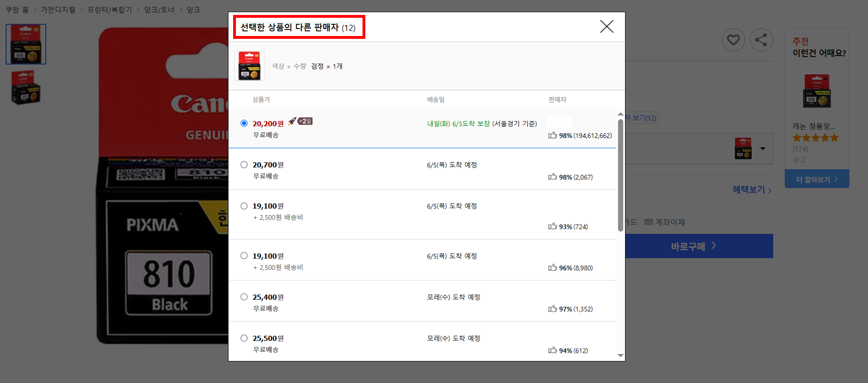
Task: Click the dialog vertical scrollbar thumb
Action: (620, 175)
